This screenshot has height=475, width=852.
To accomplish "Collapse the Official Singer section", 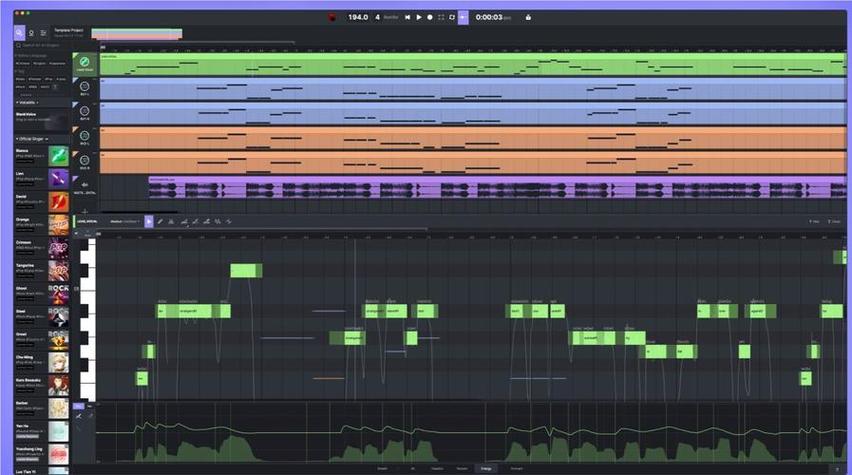I will (32, 139).
